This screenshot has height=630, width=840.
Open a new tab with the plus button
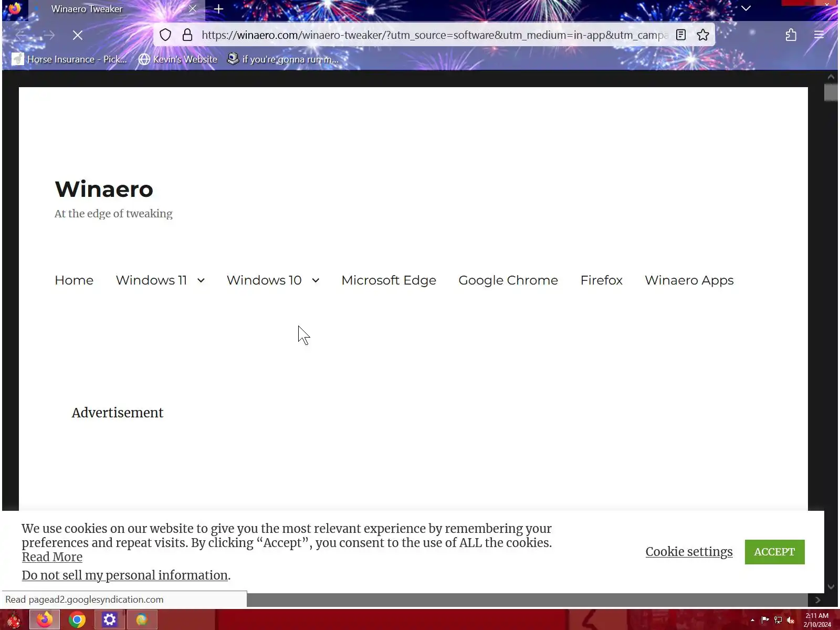(x=219, y=9)
